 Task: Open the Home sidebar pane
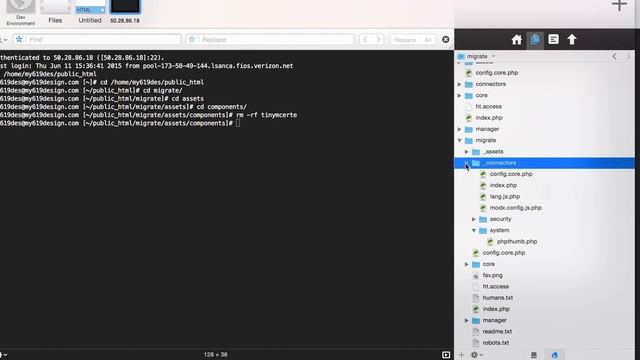click(x=516, y=40)
